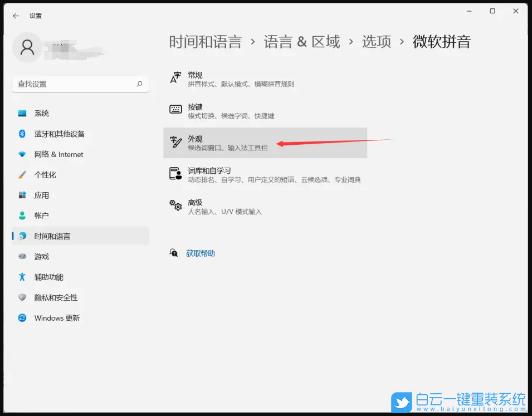Select 系统 in the sidebar
Image resolution: width=532 pixels, height=416 pixels.
click(x=42, y=113)
